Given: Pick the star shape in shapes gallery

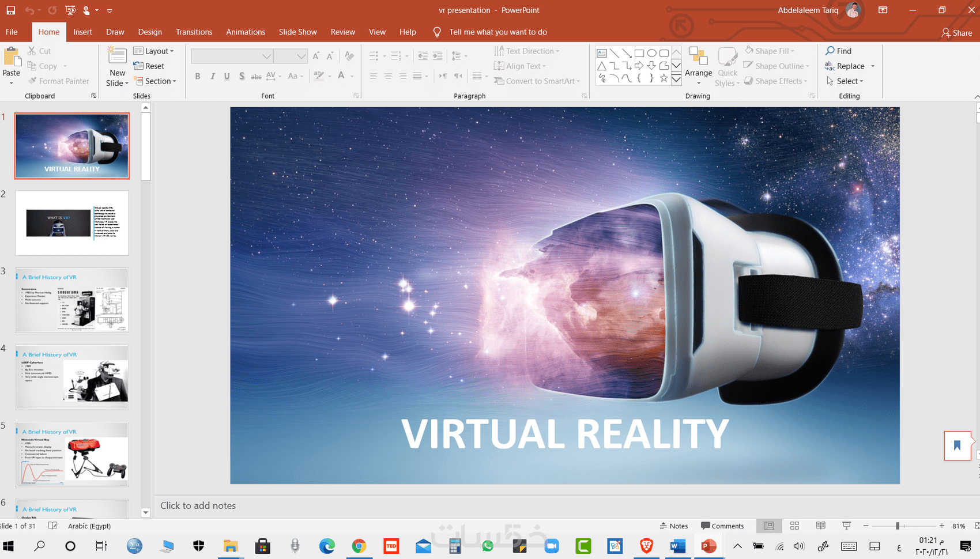Looking at the screenshot, I should click(664, 78).
